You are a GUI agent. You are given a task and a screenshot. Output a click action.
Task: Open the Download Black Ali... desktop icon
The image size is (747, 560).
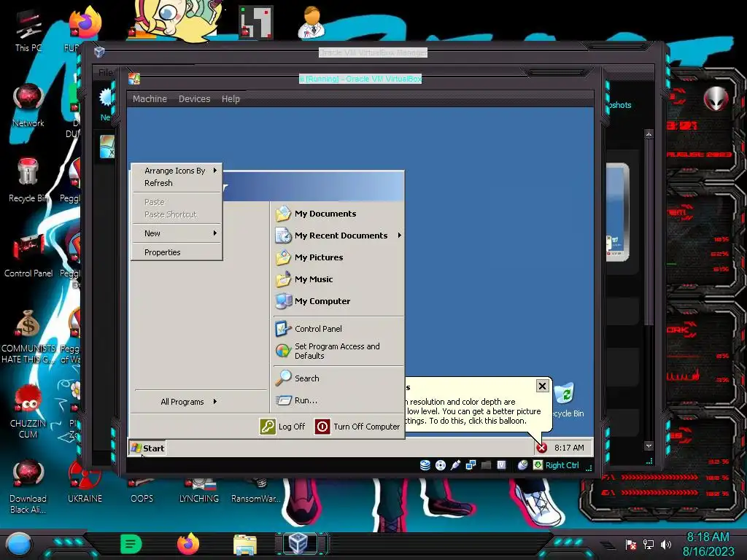(x=28, y=486)
